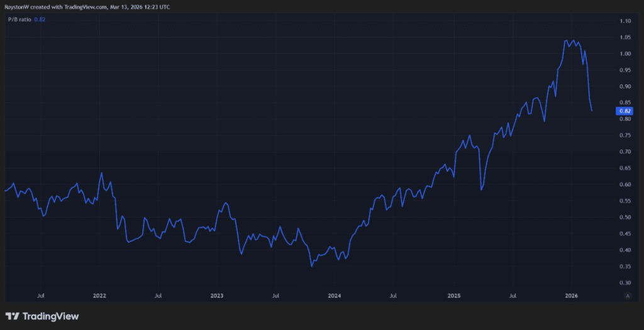
Task: Click the 0.30 price scale label
Action: click(625, 283)
